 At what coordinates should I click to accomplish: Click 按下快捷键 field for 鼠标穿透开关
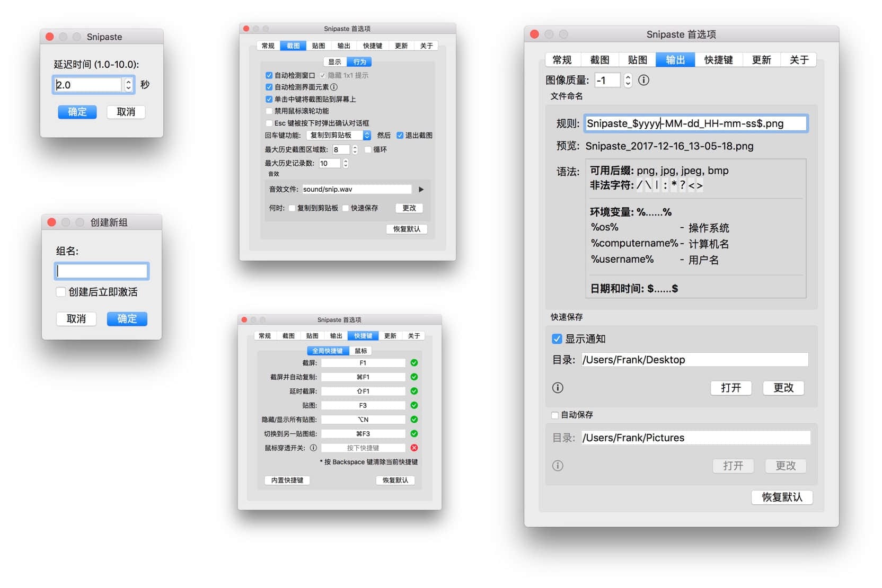pyautogui.click(x=363, y=448)
